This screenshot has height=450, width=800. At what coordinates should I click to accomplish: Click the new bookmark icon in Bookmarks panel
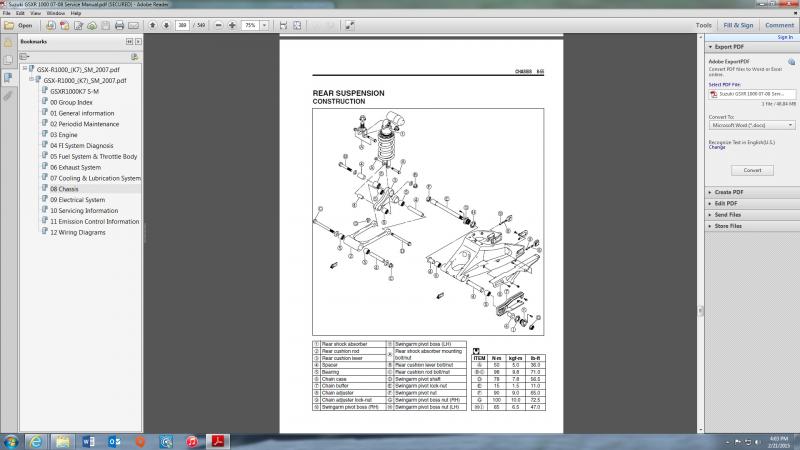click(x=135, y=57)
